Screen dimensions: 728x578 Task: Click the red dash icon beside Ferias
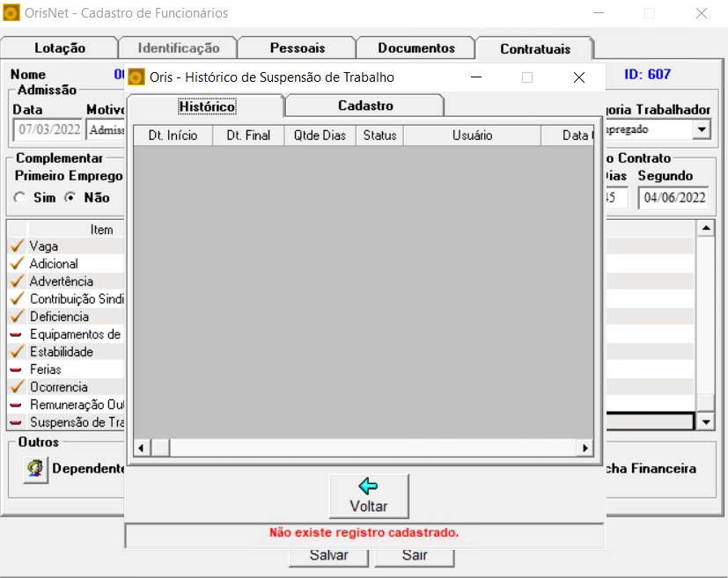pyautogui.click(x=16, y=369)
